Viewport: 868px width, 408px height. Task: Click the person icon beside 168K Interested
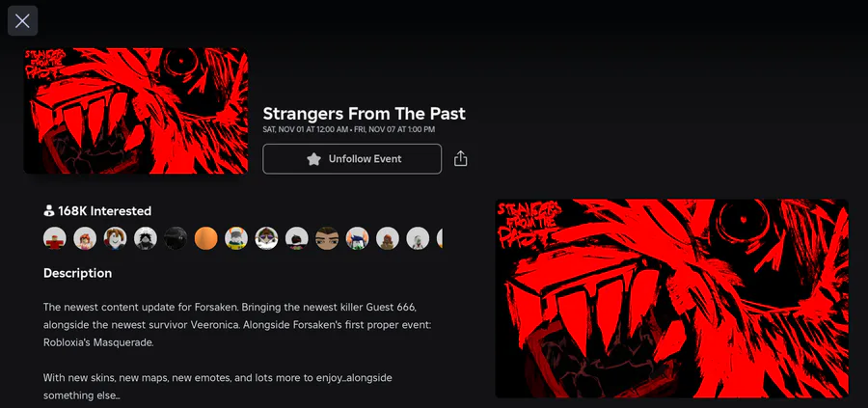coord(49,211)
